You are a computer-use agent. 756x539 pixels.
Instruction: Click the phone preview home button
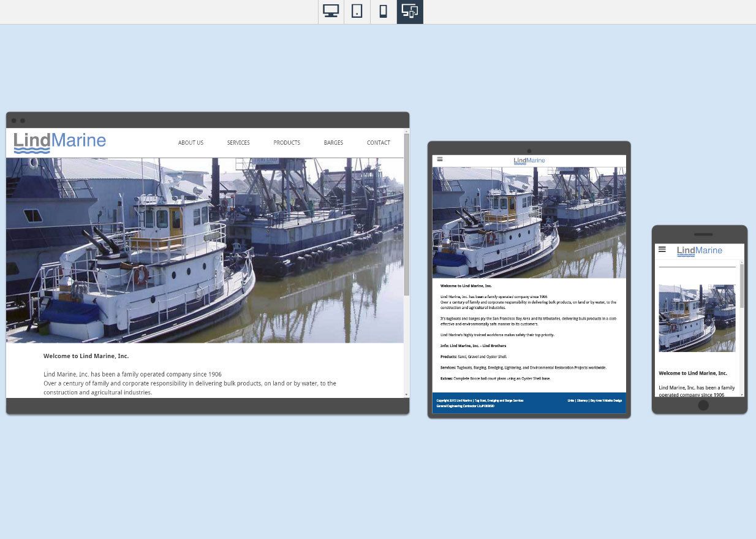tap(703, 405)
